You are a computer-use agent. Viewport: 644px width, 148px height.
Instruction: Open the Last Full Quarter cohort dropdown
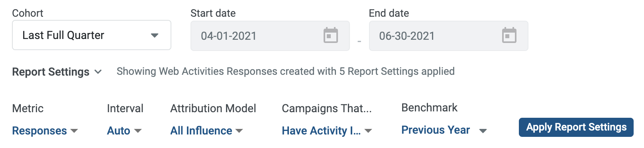(x=92, y=35)
